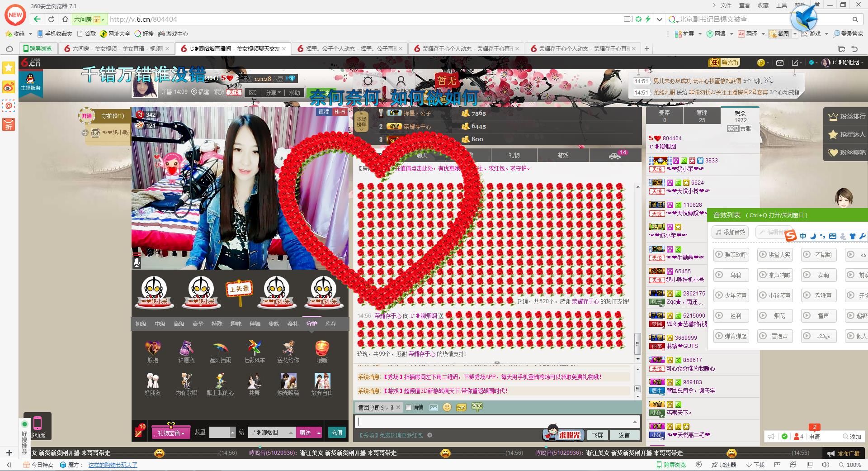Image resolution: width=868 pixels, height=471 pixels.
Task: Play the 乌鸦 sound effect
Action: click(x=731, y=275)
